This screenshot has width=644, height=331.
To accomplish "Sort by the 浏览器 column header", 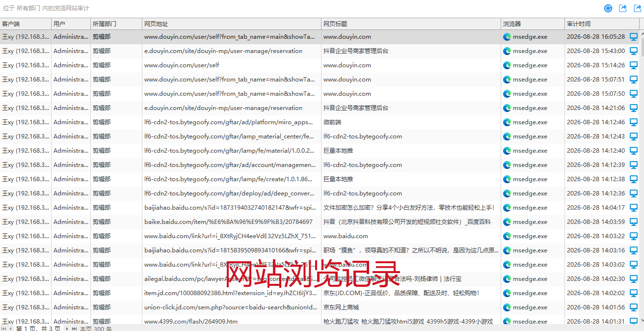I will click(x=533, y=24).
